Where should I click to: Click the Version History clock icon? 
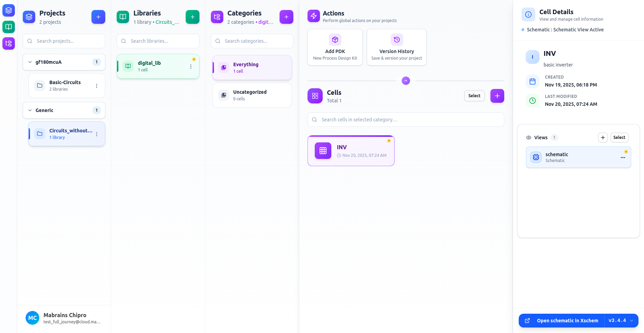[396, 39]
